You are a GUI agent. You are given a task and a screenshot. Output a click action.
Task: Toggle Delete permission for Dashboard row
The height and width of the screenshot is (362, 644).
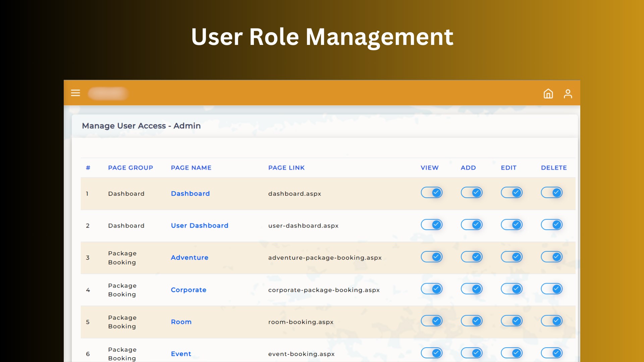coord(552,192)
